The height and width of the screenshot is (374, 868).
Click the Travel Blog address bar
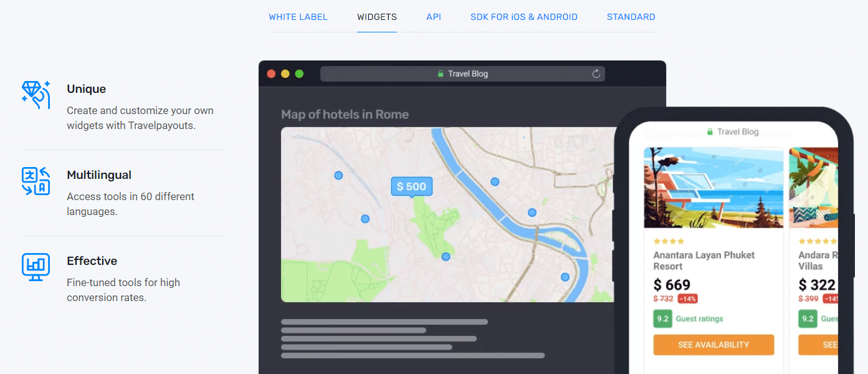[462, 74]
